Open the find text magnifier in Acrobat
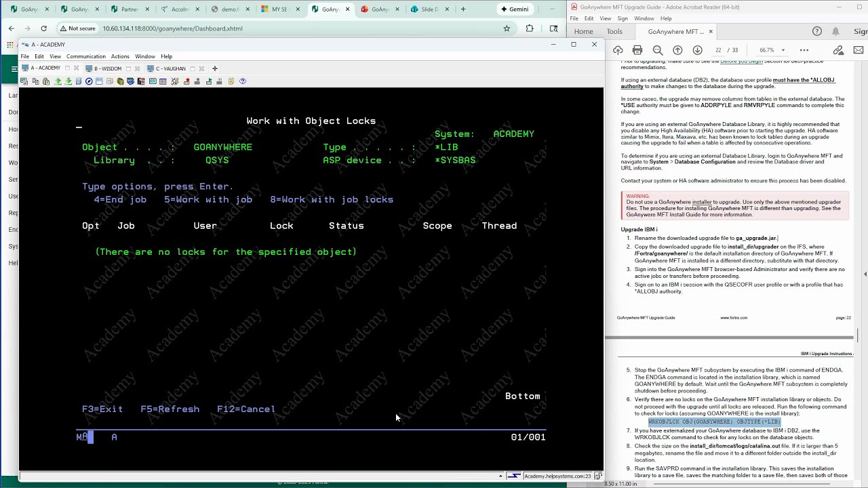 pos(658,50)
